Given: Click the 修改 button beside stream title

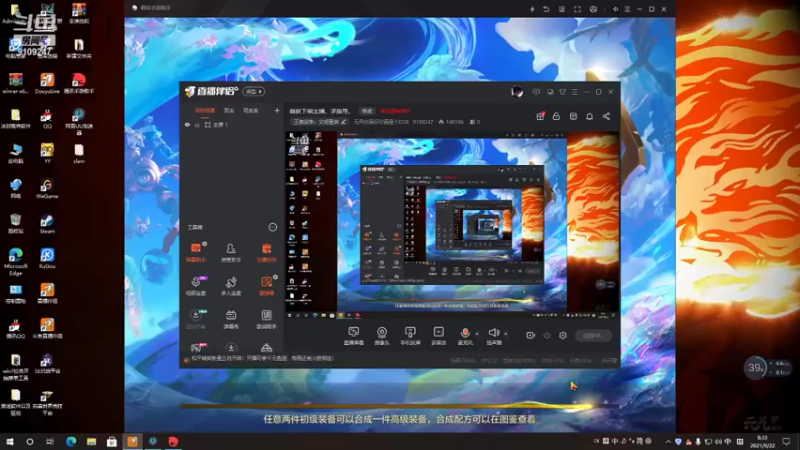Looking at the screenshot, I should [x=367, y=111].
